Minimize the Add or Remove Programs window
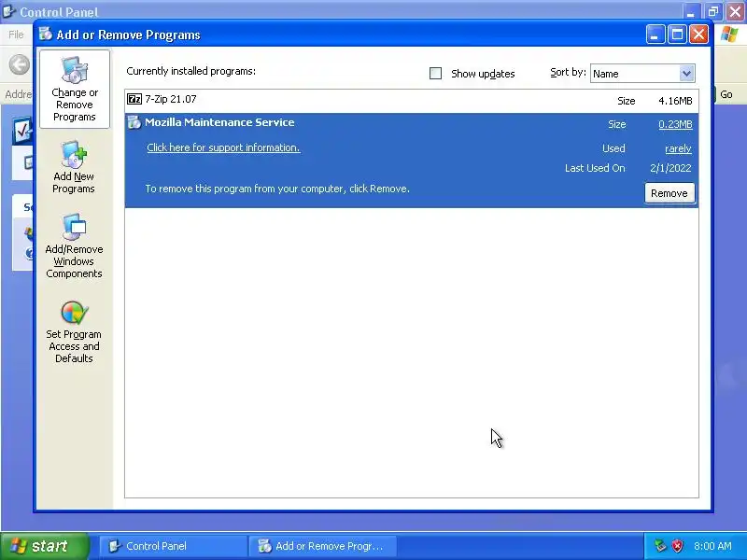747x560 pixels. click(x=655, y=35)
